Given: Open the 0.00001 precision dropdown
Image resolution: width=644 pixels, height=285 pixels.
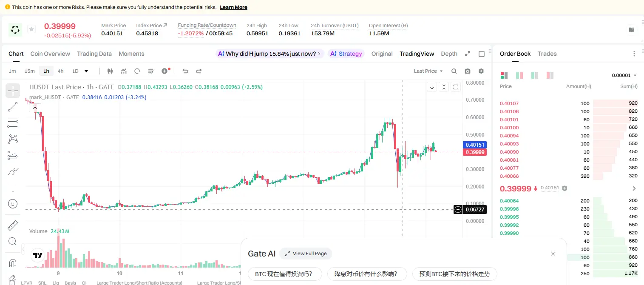Looking at the screenshot, I should pyautogui.click(x=624, y=75).
